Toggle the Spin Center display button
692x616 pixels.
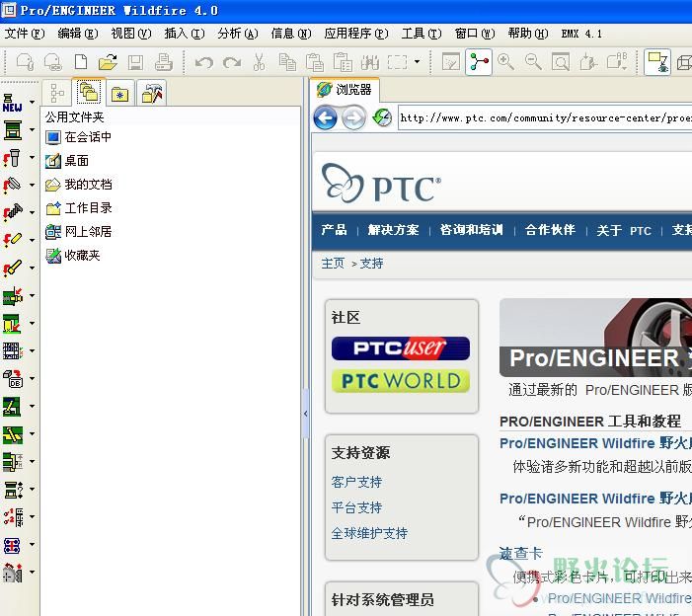[479, 62]
